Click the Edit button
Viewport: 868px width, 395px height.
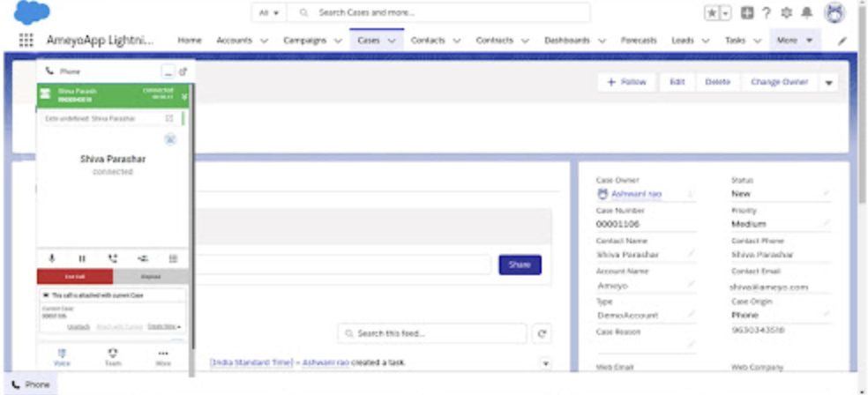tap(677, 82)
